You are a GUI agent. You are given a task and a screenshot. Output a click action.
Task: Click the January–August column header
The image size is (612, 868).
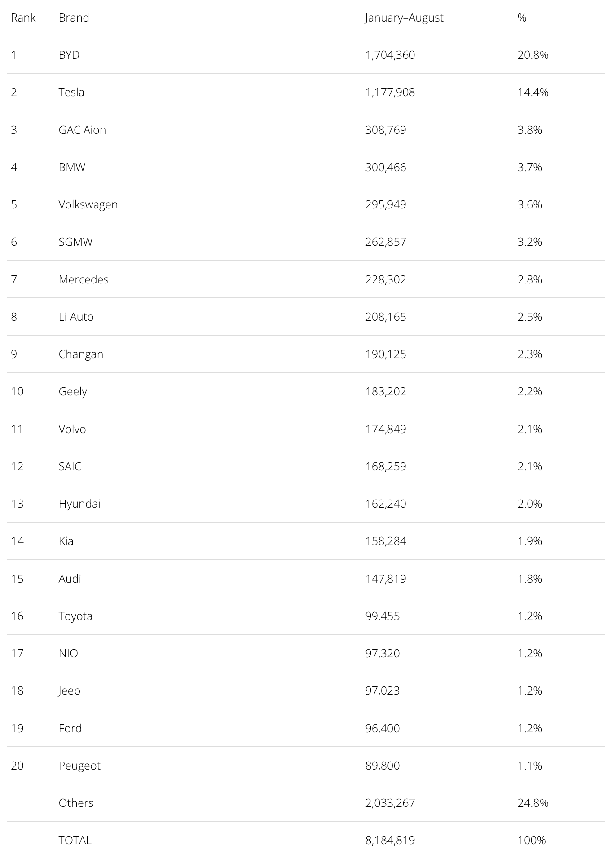click(404, 18)
